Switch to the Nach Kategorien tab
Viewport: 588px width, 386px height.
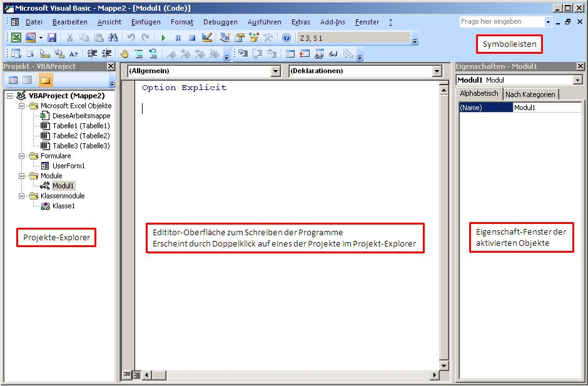pos(530,94)
